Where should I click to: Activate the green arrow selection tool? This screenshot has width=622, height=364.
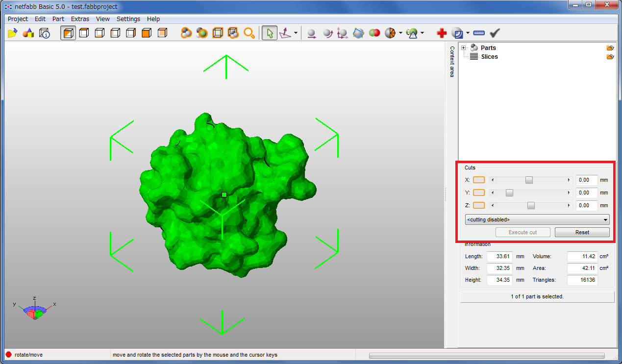(x=269, y=33)
